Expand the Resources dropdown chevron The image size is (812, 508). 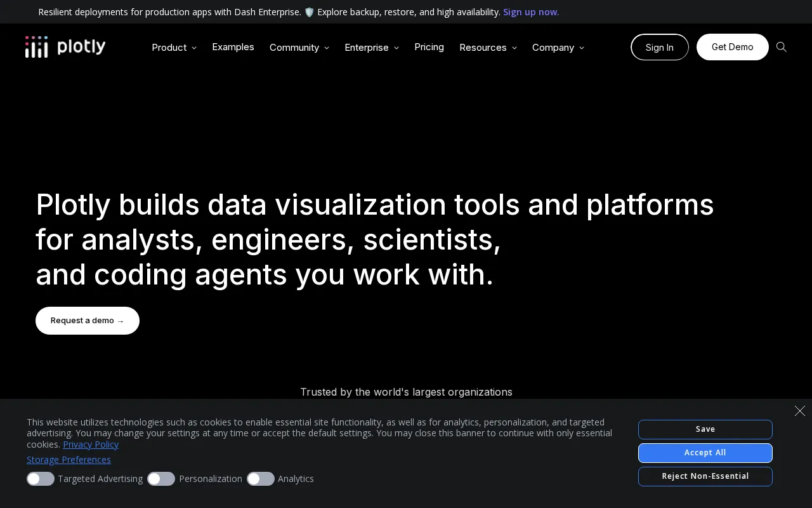(x=514, y=48)
